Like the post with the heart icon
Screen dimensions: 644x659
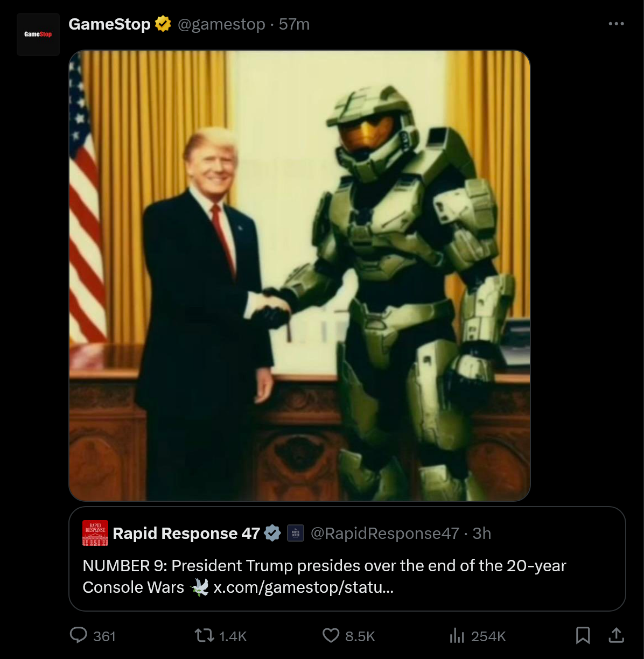tap(331, 636)
